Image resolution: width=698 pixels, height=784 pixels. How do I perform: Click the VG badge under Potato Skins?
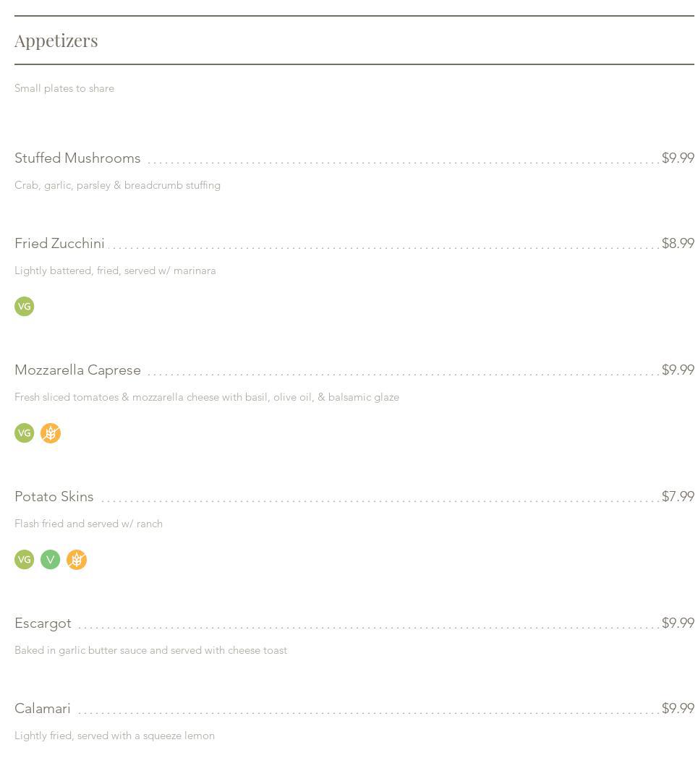point(25,560)
